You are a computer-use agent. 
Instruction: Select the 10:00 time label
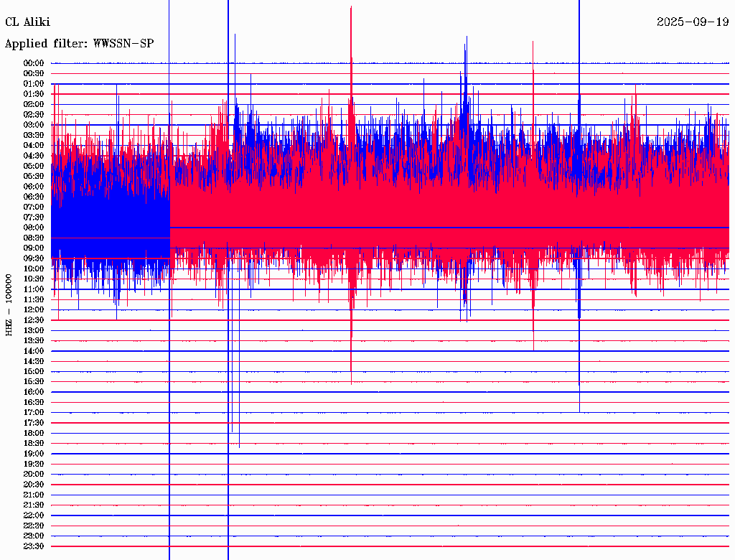[34, 269]
